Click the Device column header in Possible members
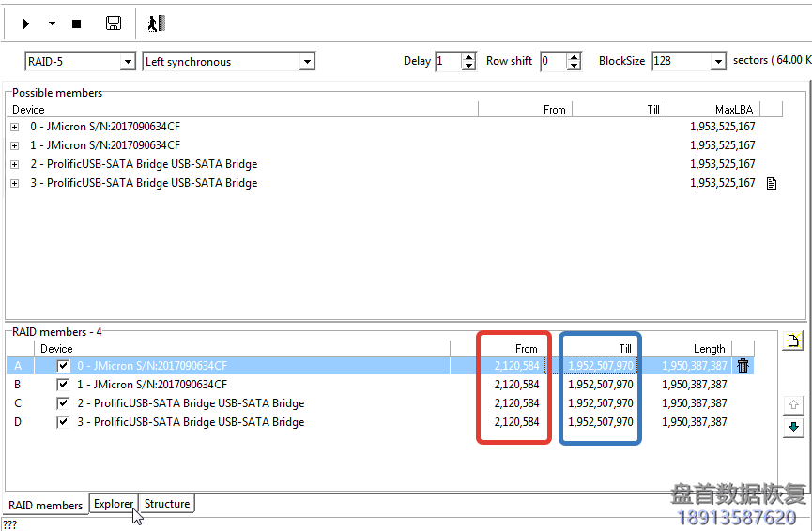This screenshot has height=531, width=812. coord(243,110)
